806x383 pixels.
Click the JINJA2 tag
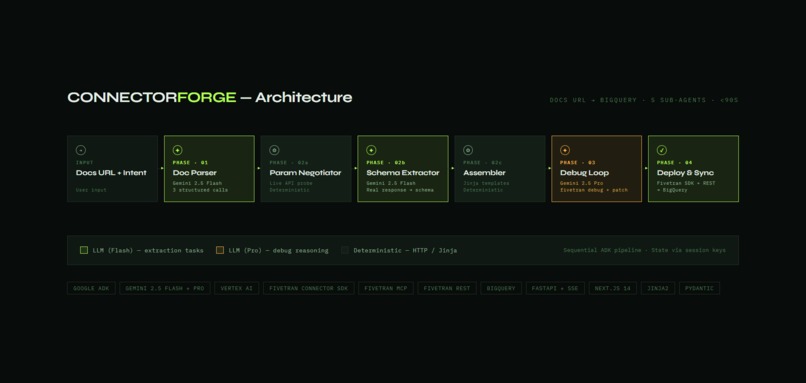coord(658,288)
